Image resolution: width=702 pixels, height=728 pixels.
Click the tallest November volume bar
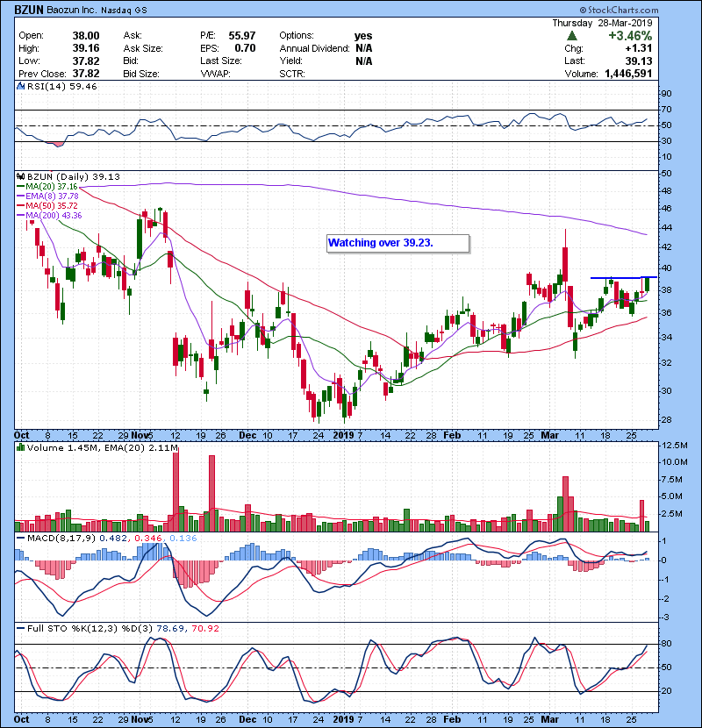175,491
